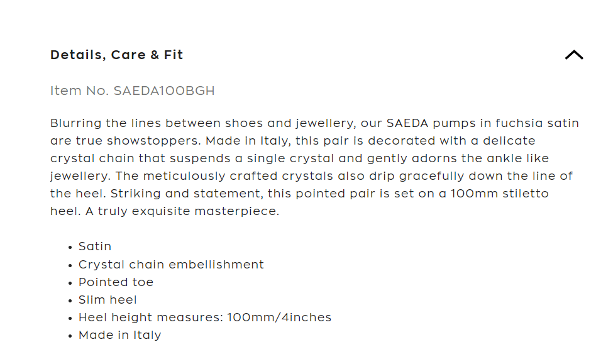Select the 'Slim heel' list item
The width and height of the screenshot is (596, 364).
click(108, 300)
